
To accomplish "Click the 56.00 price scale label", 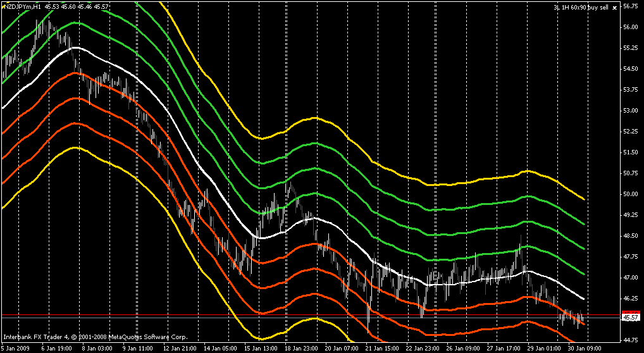I will tap(631, 27).
